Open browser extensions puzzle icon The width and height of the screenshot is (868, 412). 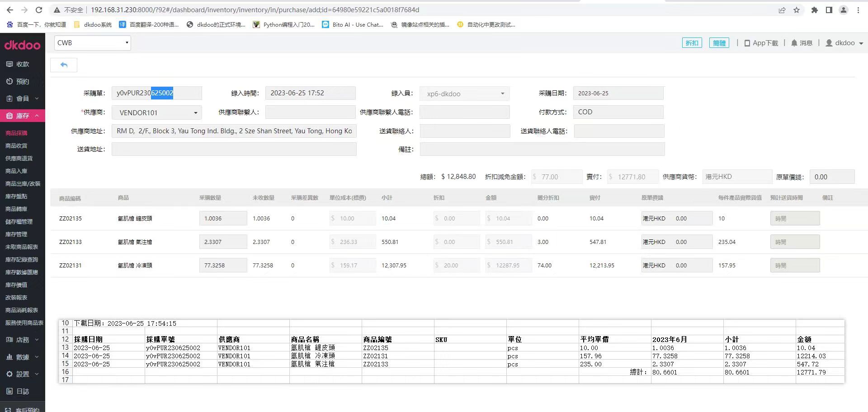815,10
